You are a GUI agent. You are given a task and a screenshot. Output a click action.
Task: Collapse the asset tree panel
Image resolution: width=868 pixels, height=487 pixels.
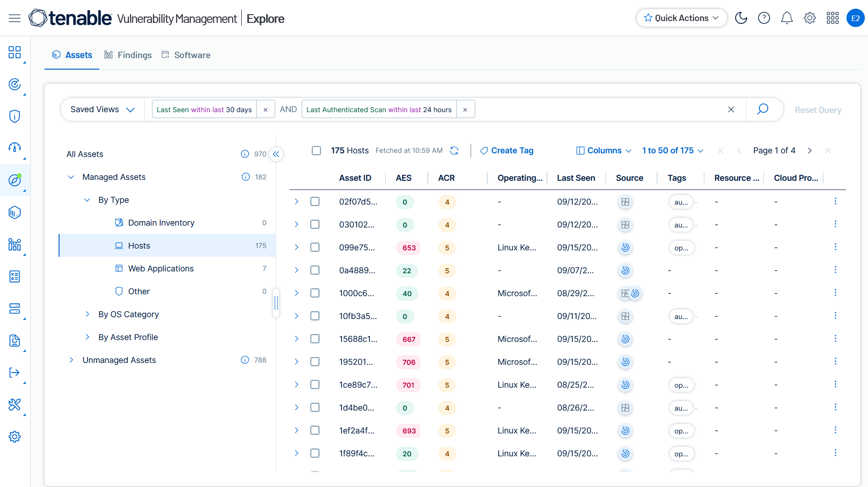pyautogui.click(x=276, y=154)
